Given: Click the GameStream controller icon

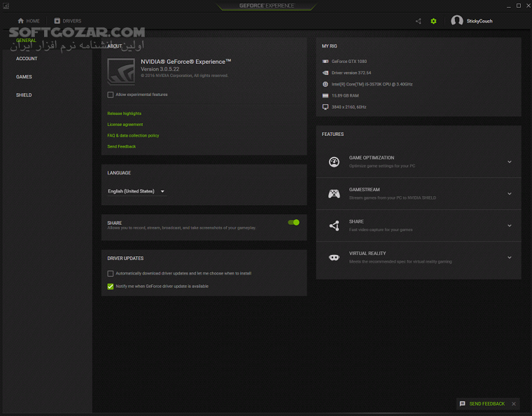Looking at the screenshot, I should click(x=334, y=194).
